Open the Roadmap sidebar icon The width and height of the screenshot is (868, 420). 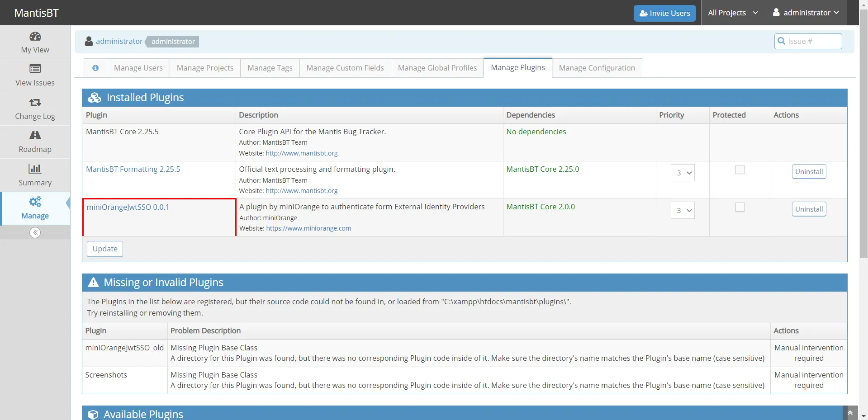click(35, 135)
